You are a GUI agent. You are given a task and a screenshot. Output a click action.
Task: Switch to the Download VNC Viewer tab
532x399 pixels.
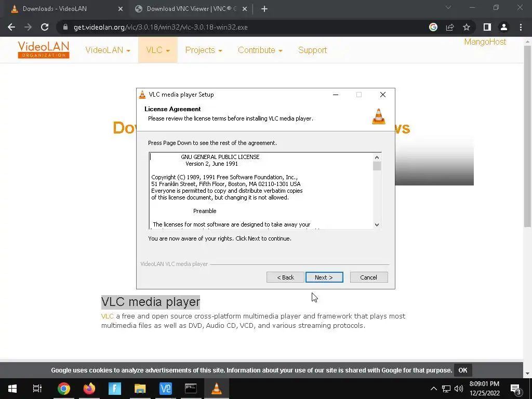[191, 9]
